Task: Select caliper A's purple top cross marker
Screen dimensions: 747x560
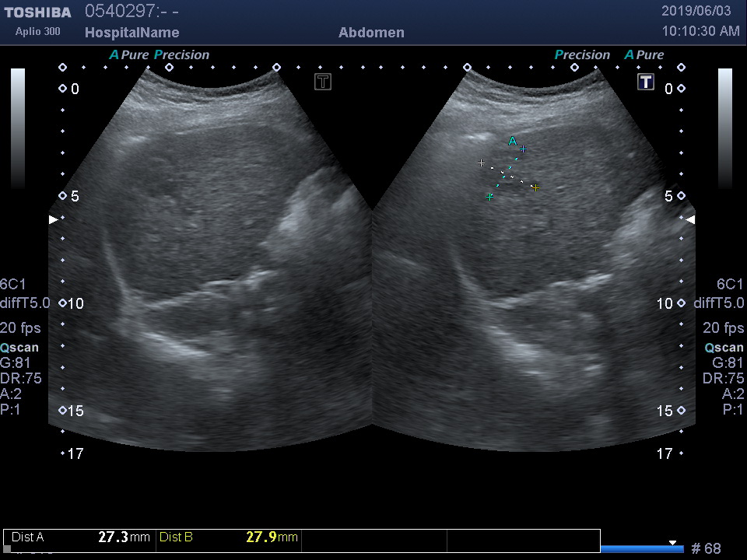Action: pyautogui.click(x=524, y=149)
